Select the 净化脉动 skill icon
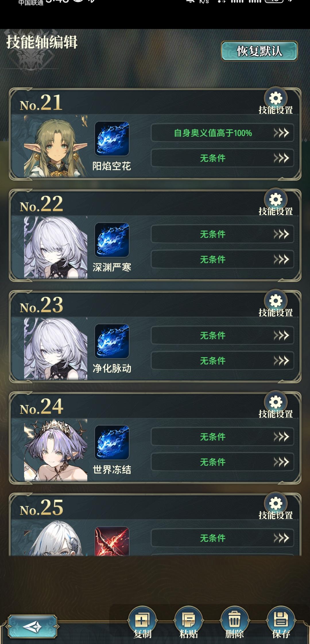Image resolution: width=310 pixels, height=644 pixels. tap(112, 341)
